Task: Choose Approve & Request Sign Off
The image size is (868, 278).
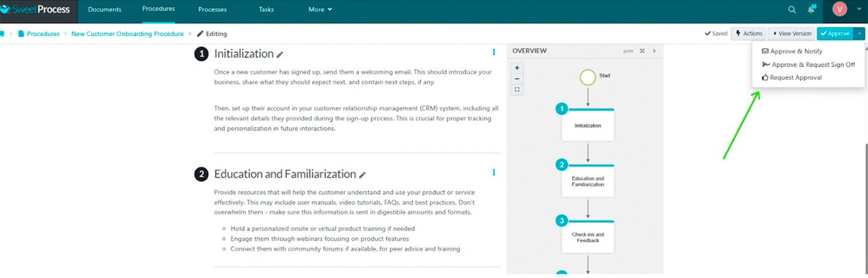Action: 813,65
